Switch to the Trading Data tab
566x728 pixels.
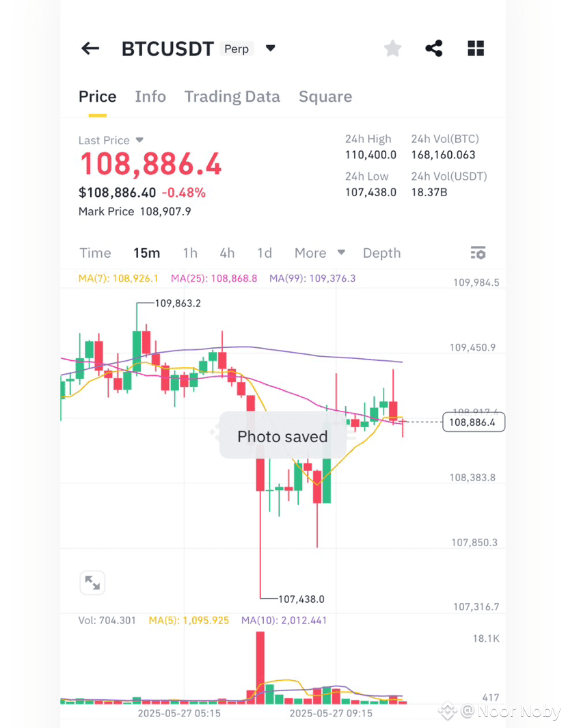click(232, 96)
